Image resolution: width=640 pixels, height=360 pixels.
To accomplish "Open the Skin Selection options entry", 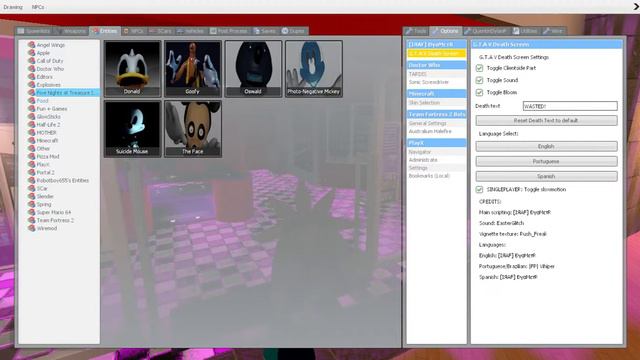I will pyautogui.click(x=436, y=102).
